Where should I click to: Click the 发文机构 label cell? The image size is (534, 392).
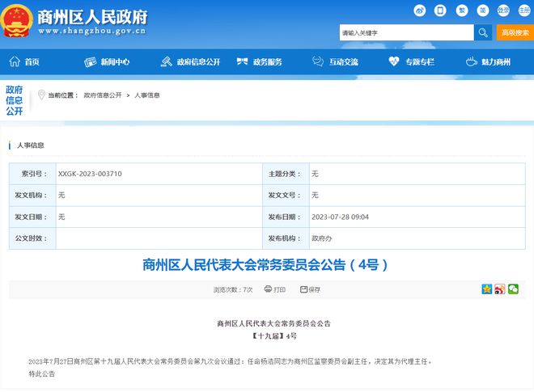point(32,196)
